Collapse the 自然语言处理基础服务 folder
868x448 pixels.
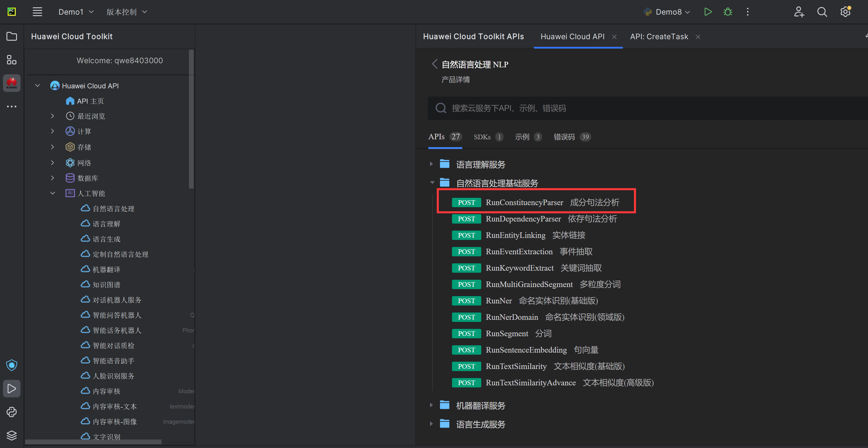point(432,183)
